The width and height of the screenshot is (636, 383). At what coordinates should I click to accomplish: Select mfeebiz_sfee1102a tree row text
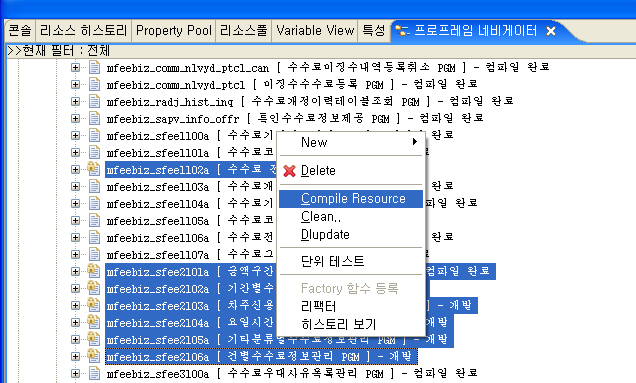(191, 169)
